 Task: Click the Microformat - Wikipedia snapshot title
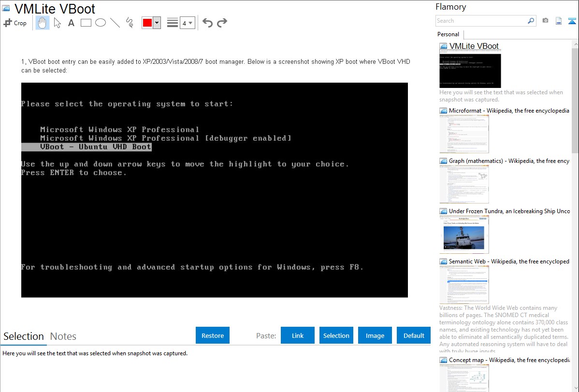pos(509,111)
